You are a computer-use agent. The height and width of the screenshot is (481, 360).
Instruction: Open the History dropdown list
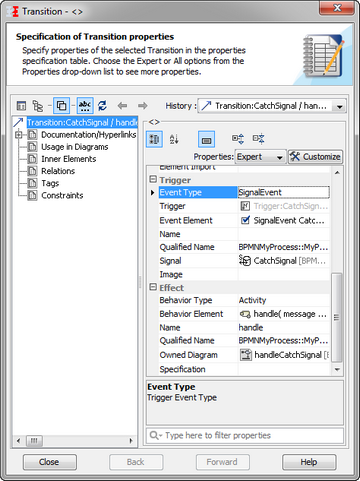tap(339, 107)
